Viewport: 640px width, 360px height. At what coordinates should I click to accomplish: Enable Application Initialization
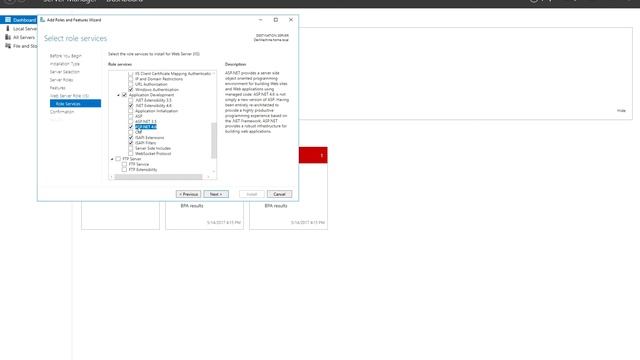click(131, 111)
